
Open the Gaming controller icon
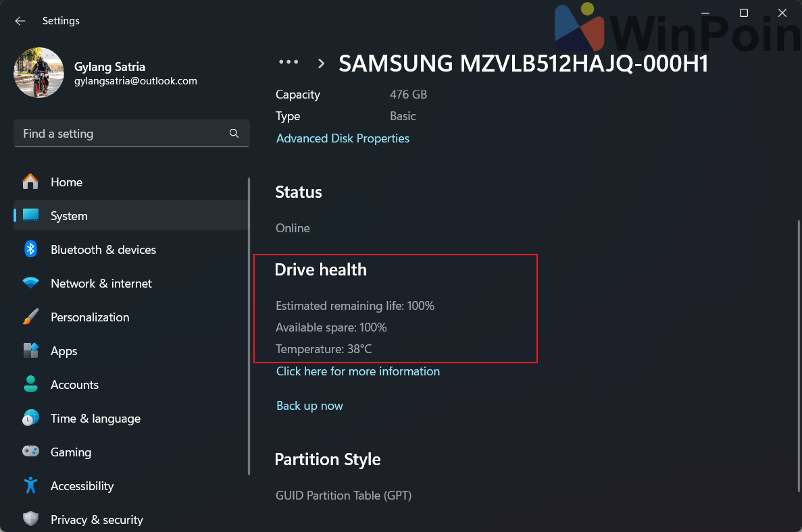point(30,452)
